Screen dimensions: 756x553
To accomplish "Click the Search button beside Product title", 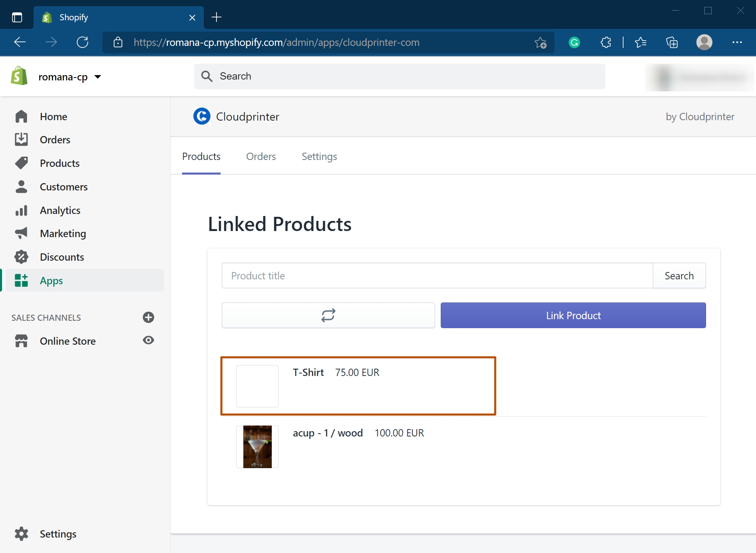I will coord(679,276).
